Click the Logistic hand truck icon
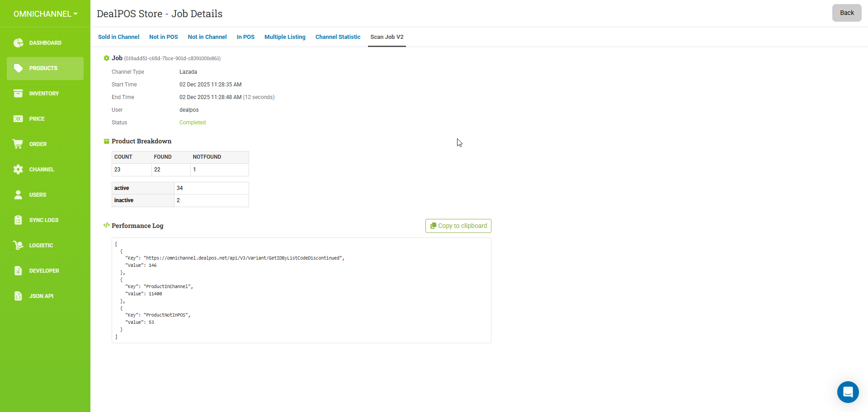 tap(18, 246)
